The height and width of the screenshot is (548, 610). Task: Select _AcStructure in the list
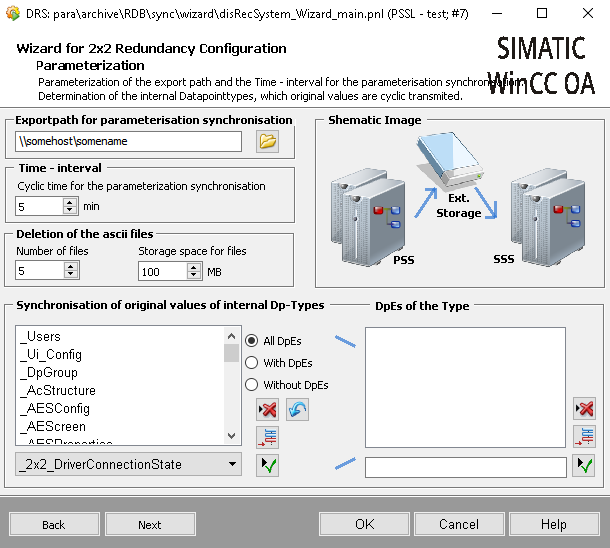coord(121,390)
